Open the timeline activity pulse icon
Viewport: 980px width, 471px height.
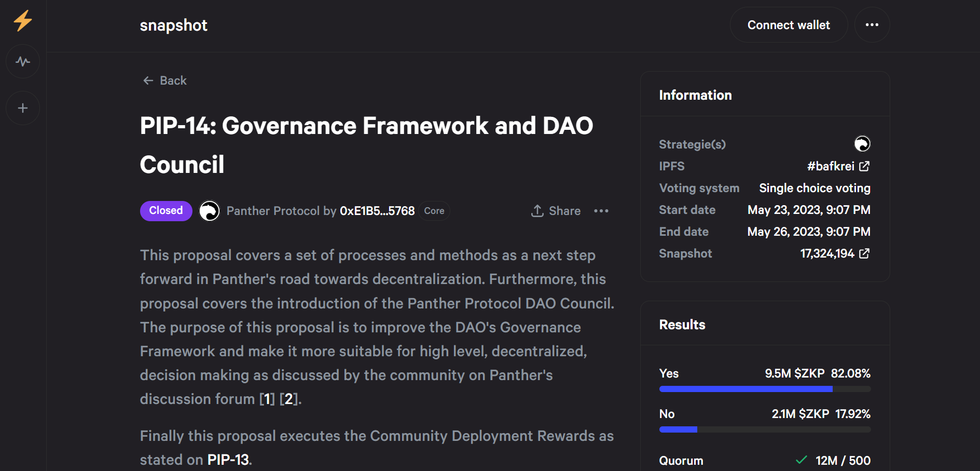tap(23, 62)
